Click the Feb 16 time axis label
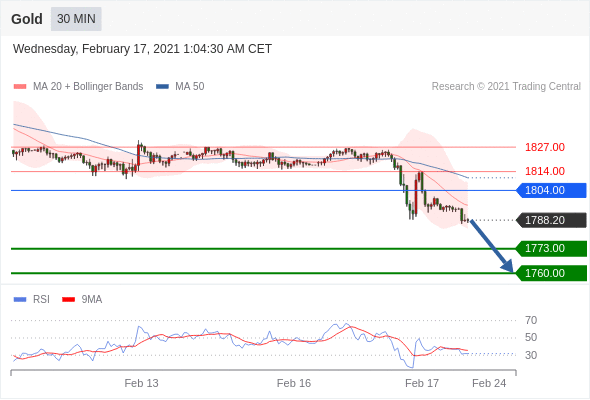 click(294, 383)
